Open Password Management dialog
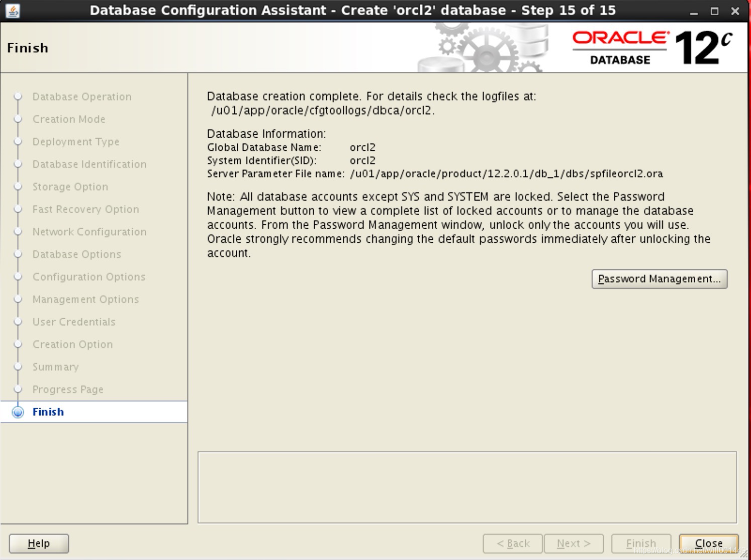This screenshot has height=560, width=751. pos(659,279)
